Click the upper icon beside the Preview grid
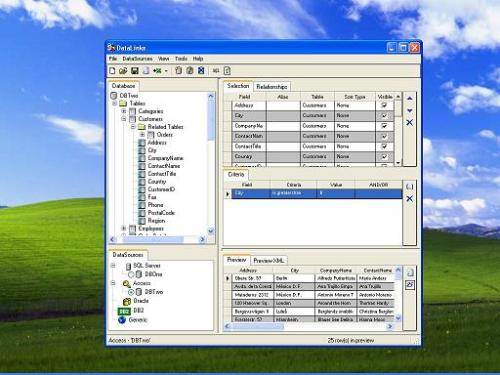 [x=410, y=273]
